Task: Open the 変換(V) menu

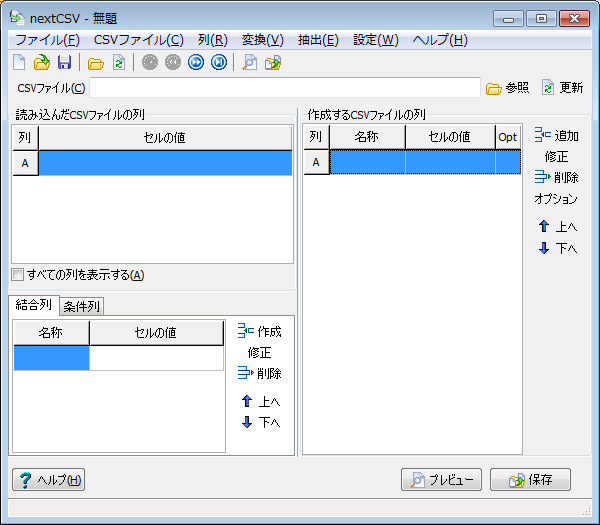Action: [x=262, y=40]
